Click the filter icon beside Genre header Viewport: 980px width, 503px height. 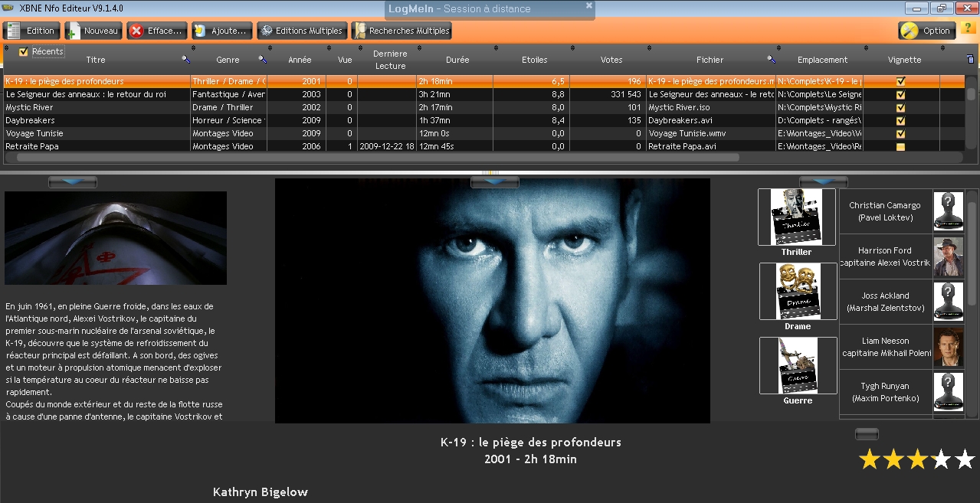[262, 59]
